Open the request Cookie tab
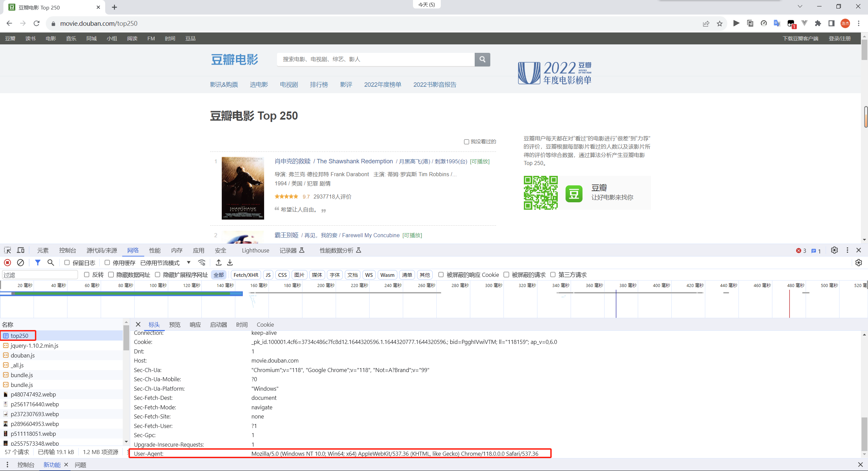Image resolution: width=868 pixels, height=471 pixels. tap(265, 325)
